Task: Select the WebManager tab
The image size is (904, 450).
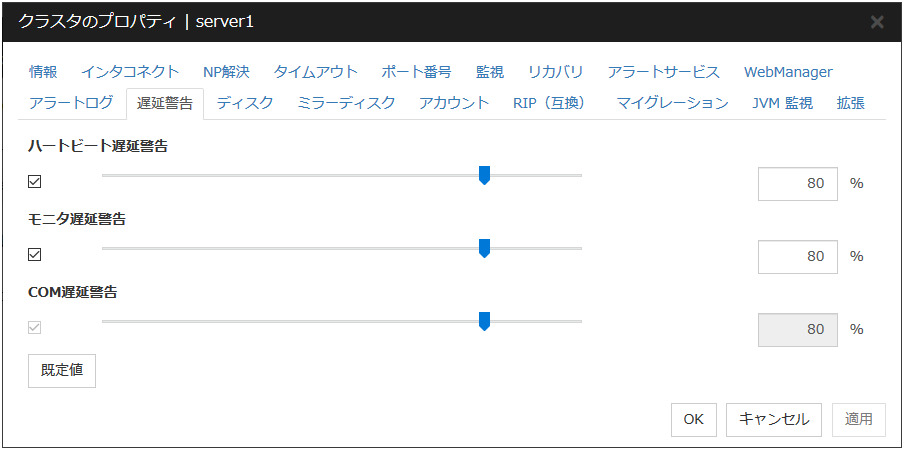Action: coord(788,72)
